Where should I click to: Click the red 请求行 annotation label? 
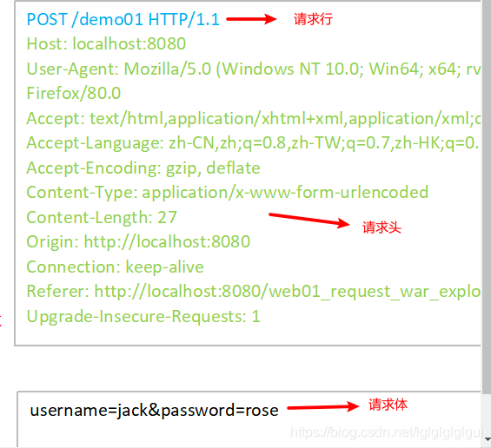[313, 19]
